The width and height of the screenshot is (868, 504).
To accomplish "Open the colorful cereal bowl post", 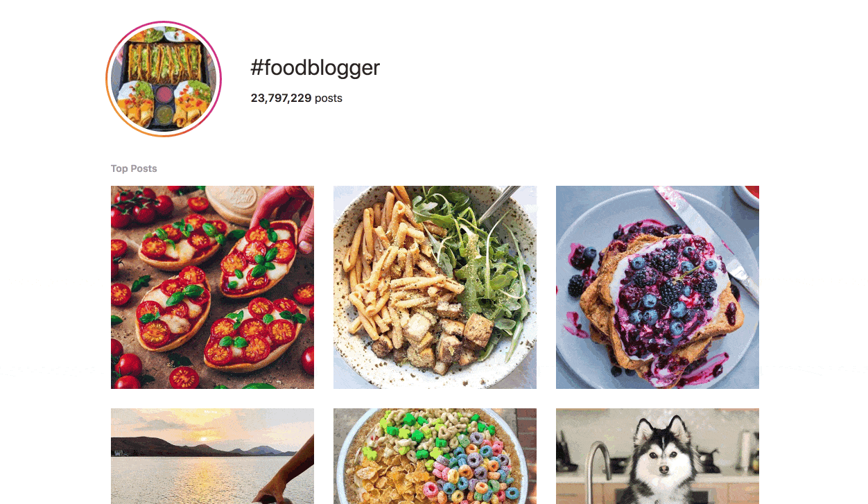I will pos(435,456).
